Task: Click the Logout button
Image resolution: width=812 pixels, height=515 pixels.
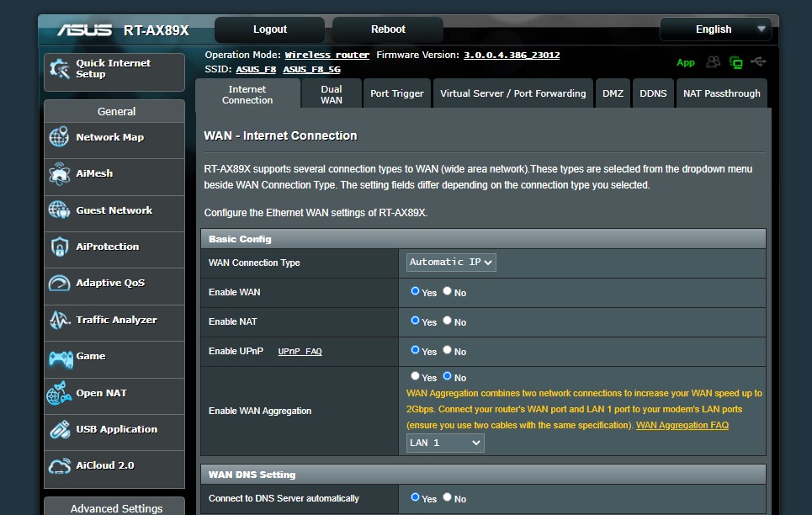Action: (270, 29)
